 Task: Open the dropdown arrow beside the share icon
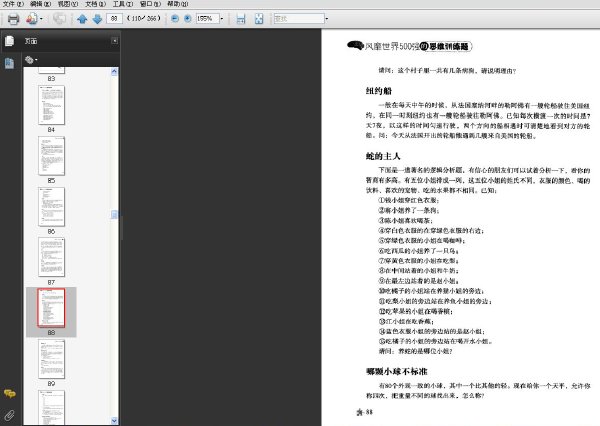click(x=41, y=19)
